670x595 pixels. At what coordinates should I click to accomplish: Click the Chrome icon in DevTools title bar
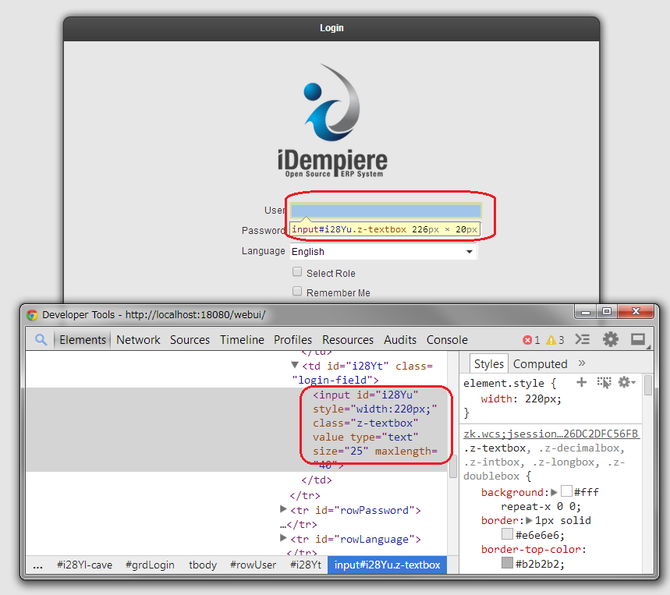32,315
